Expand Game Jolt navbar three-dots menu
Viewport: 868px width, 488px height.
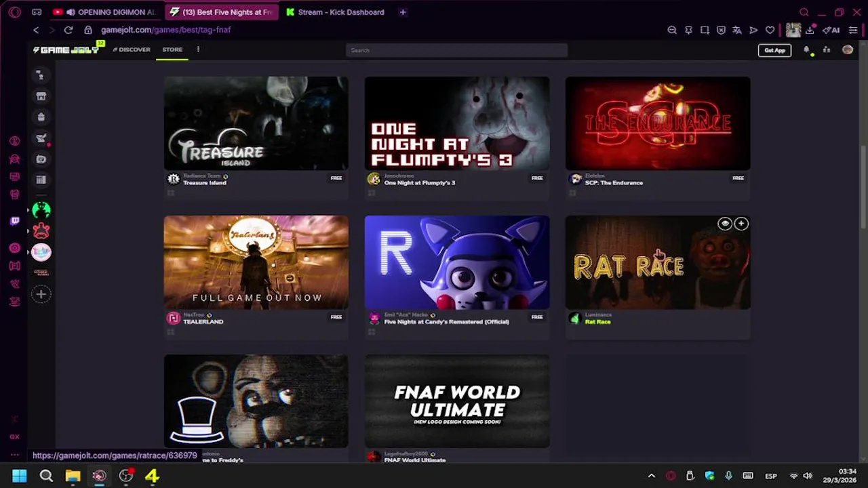pos(198,49)
